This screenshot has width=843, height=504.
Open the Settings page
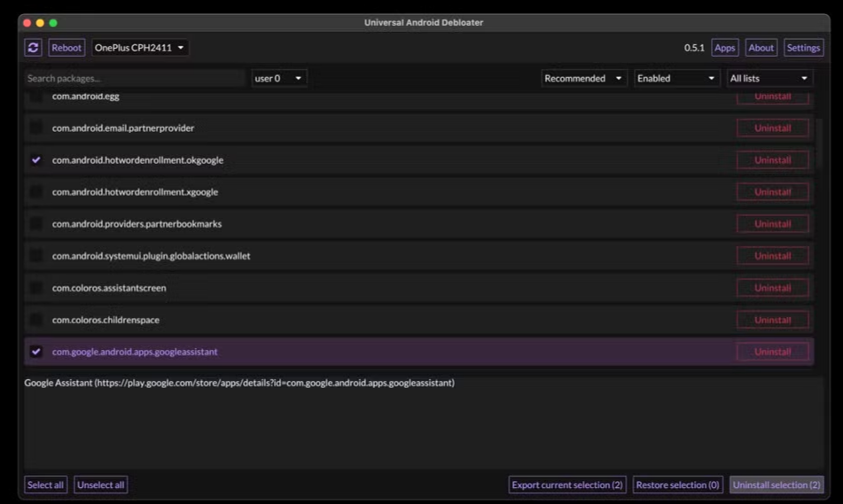(803, 48)
